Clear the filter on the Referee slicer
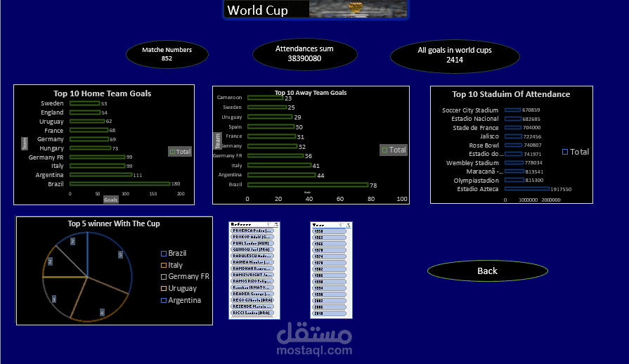The width and height of the screenshot is (629, 364). (x=276, y=224)
